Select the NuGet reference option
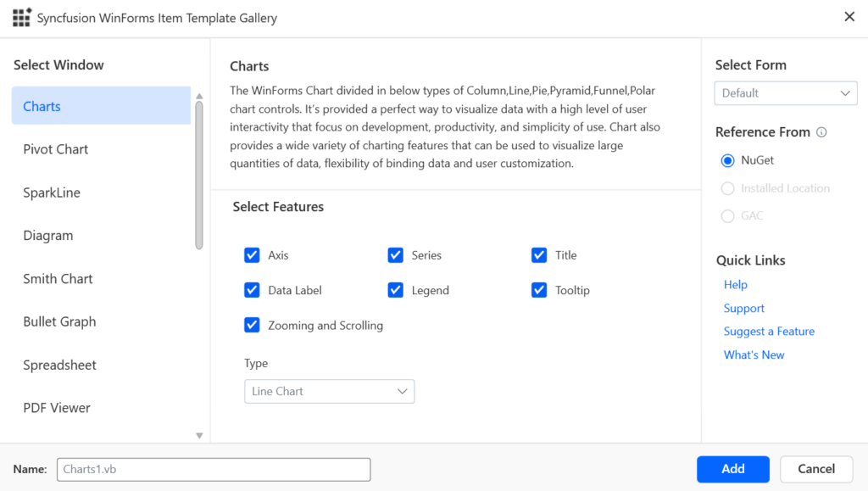The width and height of the screenshot is (868, 491). point(727,159)
